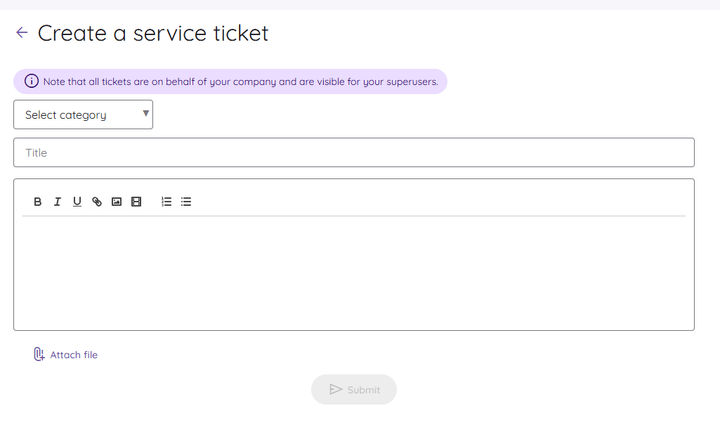This screenshot has width=720, height=432.
Task: Toggle italic text formatting
Action: point(57,202)
